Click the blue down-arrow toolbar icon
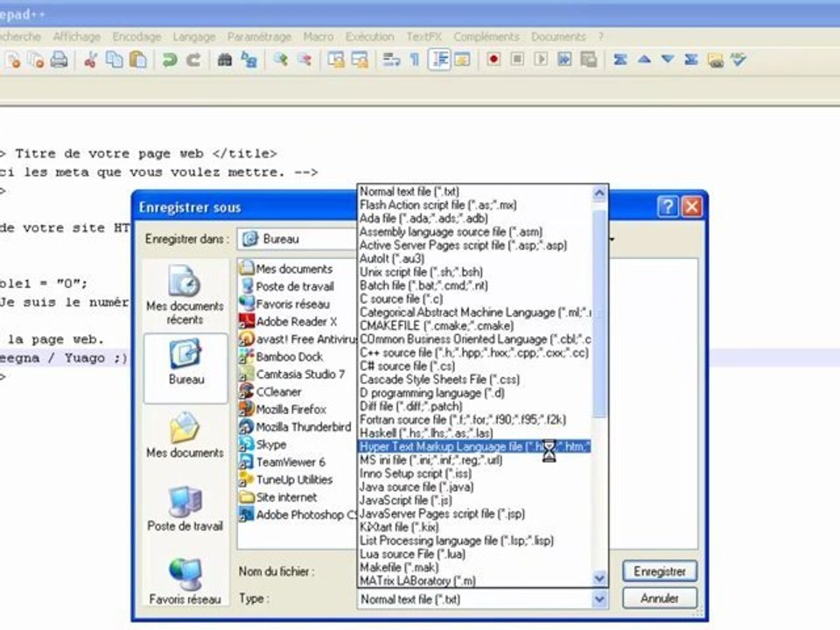840x630 pixels. pos(668,59)
